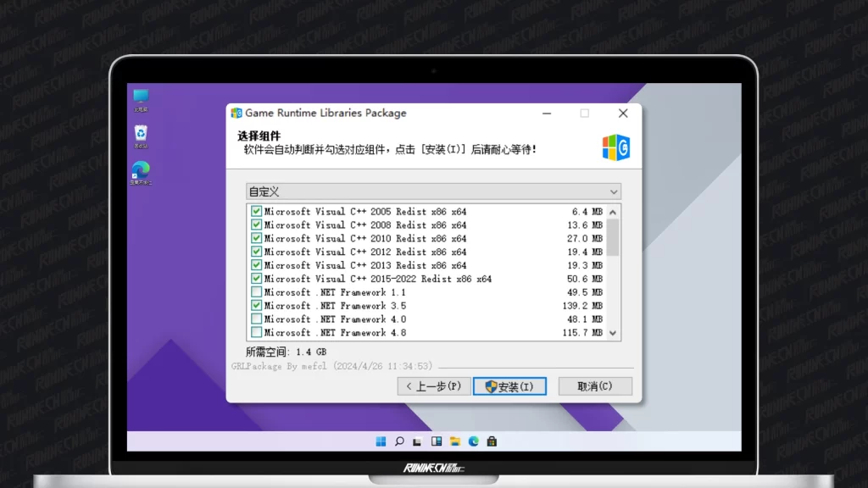Select the Microsoft Edge desktop shortcut
Viewport: 868px width, 488px height.
click(141, 170)
